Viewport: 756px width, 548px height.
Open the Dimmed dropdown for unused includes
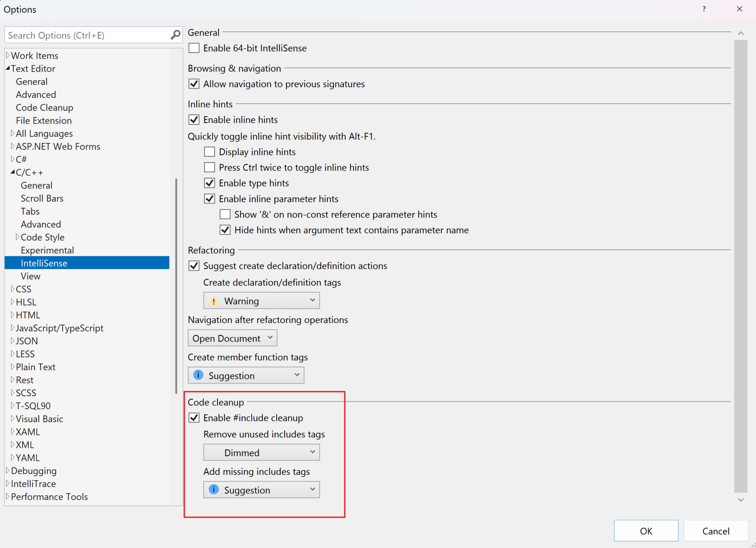coord(261,452)
